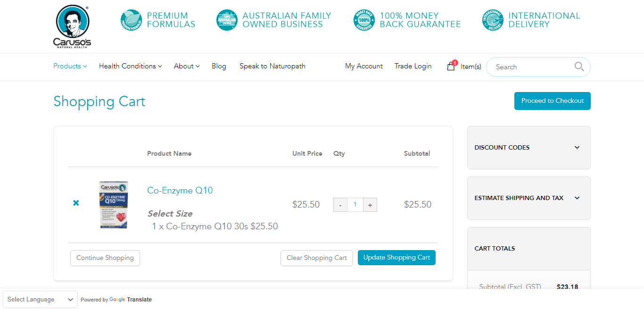The width and height of the screenshot is (644, 310).
Task: Click the Product Name column header
Action: pyautogui.click(x=169, y=153)
